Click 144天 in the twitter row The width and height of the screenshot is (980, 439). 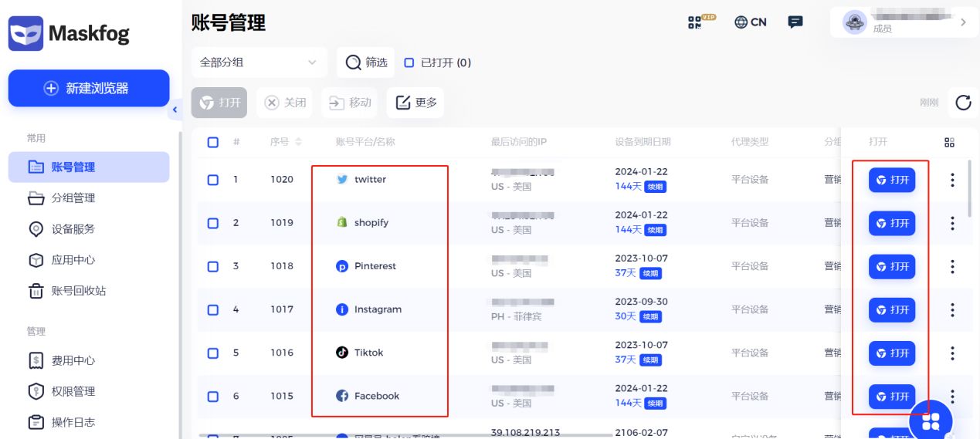pyautogui.click(x=629, y=186)
